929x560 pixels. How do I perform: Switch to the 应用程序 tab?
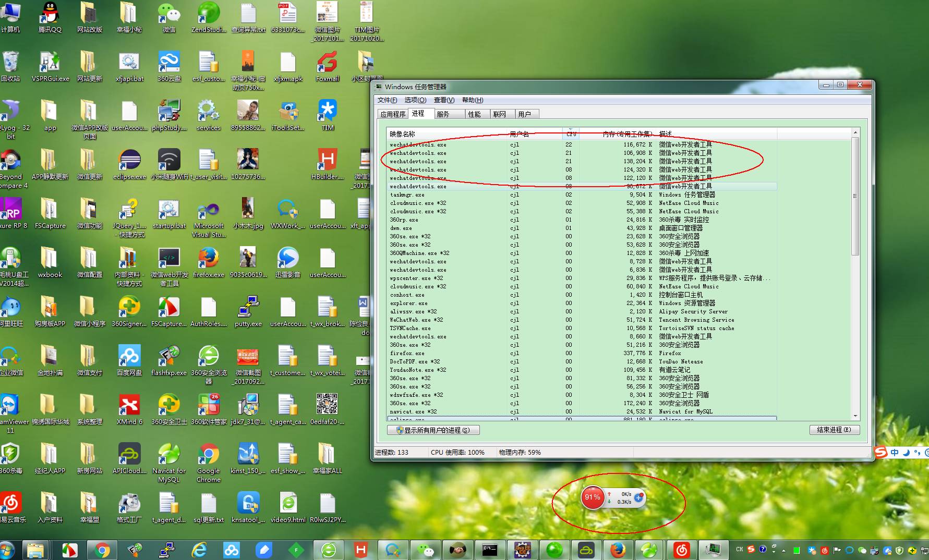(x=393, y=114)
